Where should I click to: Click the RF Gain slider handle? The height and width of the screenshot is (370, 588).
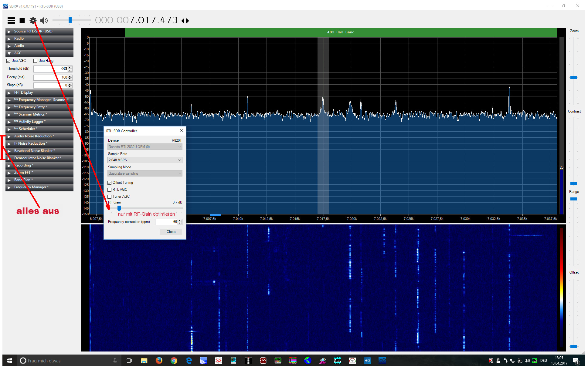point(119,208)
